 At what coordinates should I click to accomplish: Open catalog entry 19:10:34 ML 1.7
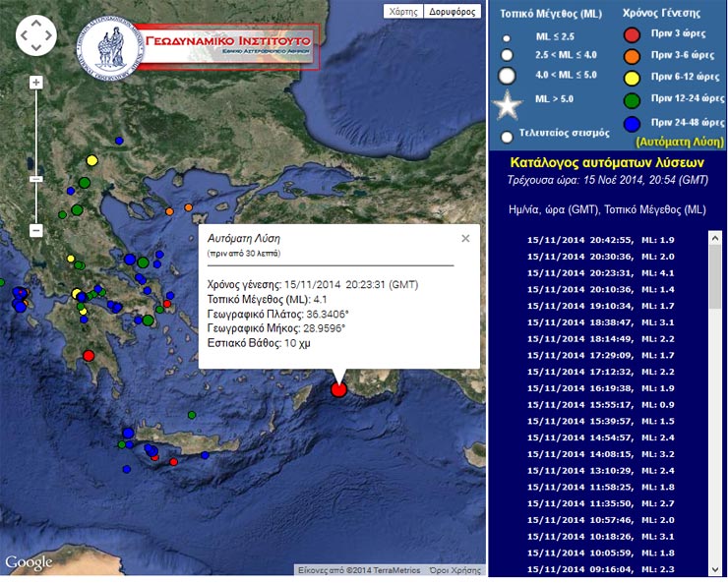click(601, 306)
